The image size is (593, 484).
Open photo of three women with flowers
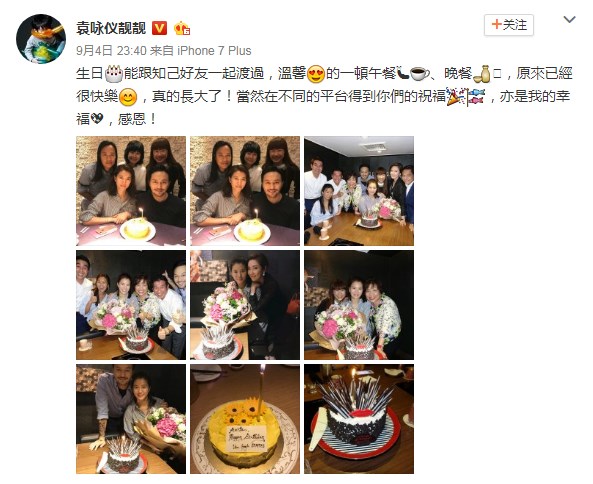pos(359,305)
